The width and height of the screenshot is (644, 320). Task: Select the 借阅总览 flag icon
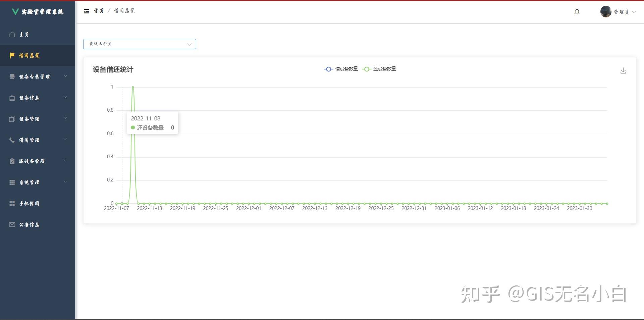[x=12, y=55]
